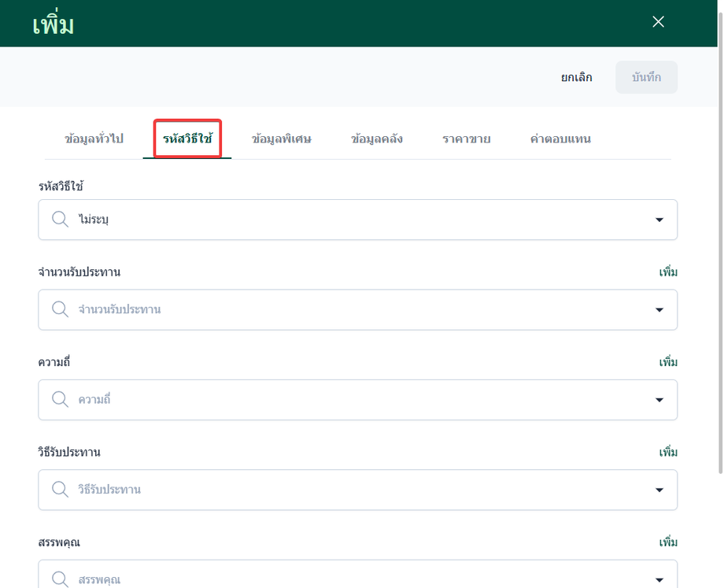Click เพิ่ม link beside สรรพคุณ
Screen dimensions: 724x588
[x=668, y=542]
